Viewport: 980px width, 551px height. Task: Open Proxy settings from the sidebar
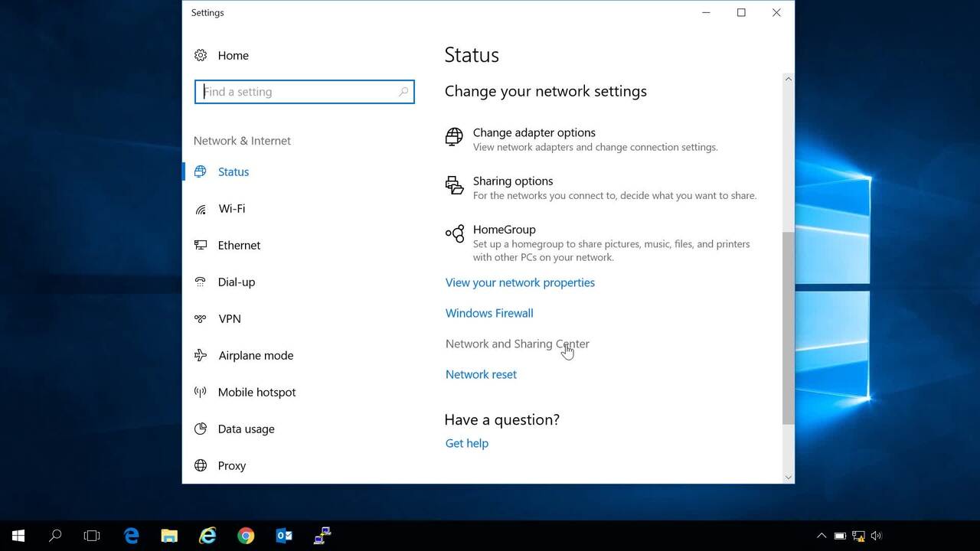coord(231,466)
